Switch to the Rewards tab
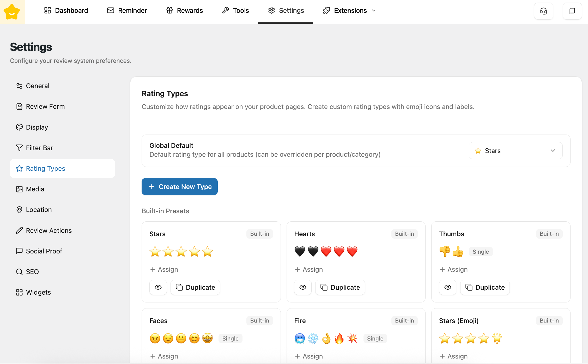Image resolution: width=588 pixels, height=364 pixels. 185,10
